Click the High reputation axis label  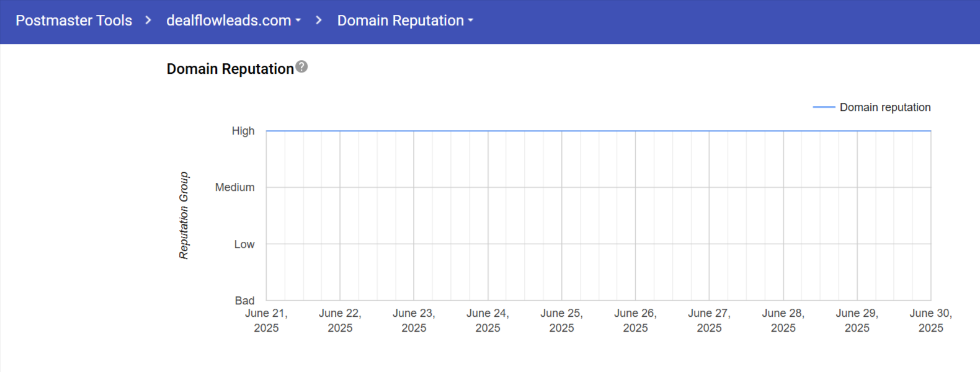pyautogui.click(x=243, y=131)
